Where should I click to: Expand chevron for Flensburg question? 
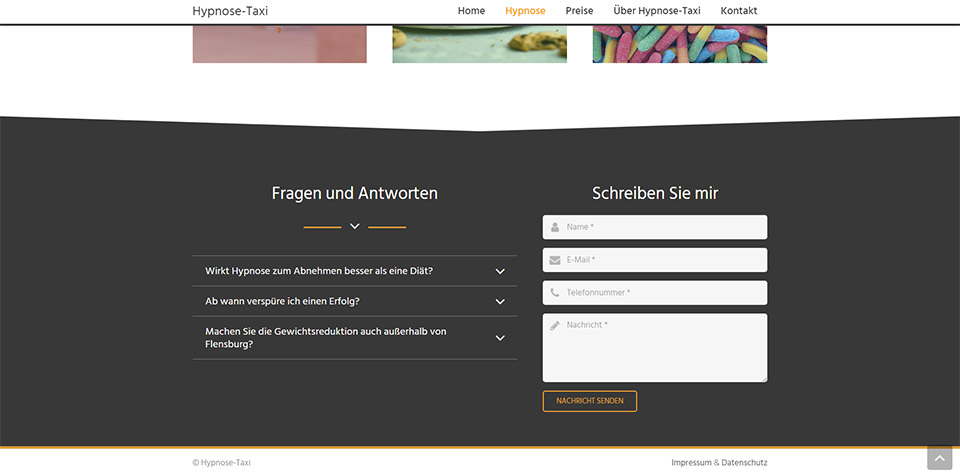click(x=500, y=338)
